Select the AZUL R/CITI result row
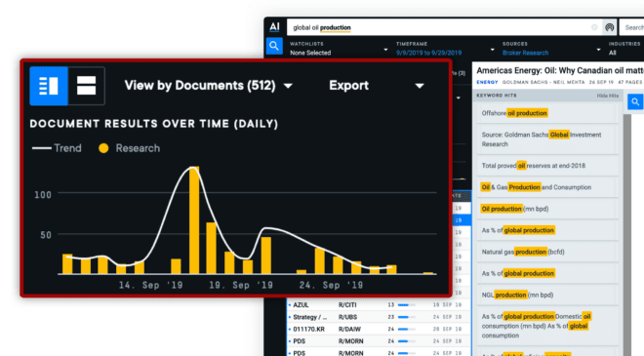644x356 pixels. click(x=378, y=305)
